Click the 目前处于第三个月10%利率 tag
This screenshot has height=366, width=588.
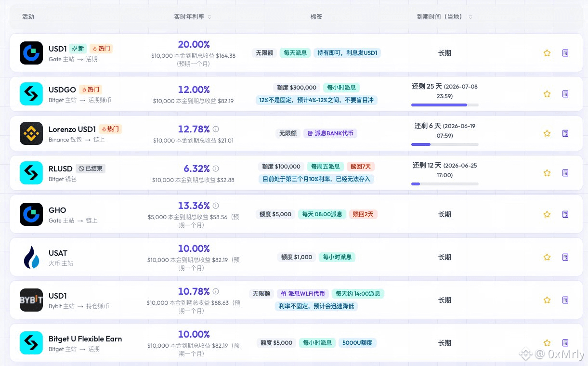coord(316,179)
